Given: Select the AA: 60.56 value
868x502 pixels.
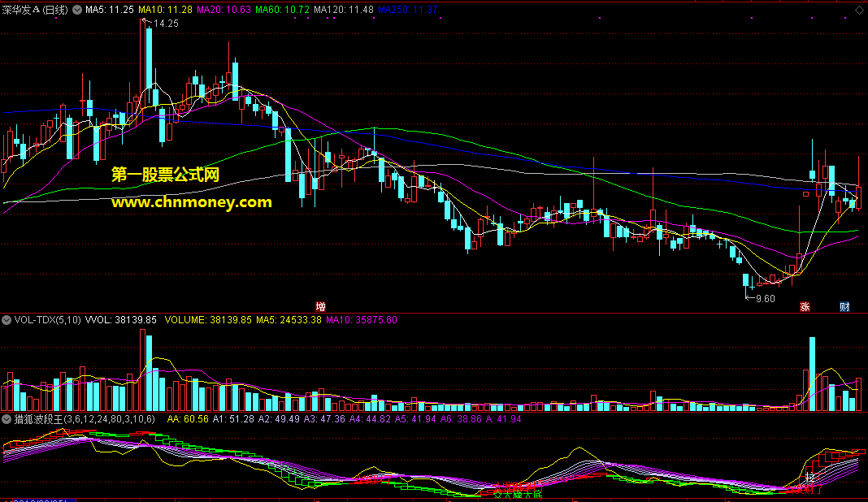Looking at the screenshot, I should pyautogui.click(x=188, y=419).
